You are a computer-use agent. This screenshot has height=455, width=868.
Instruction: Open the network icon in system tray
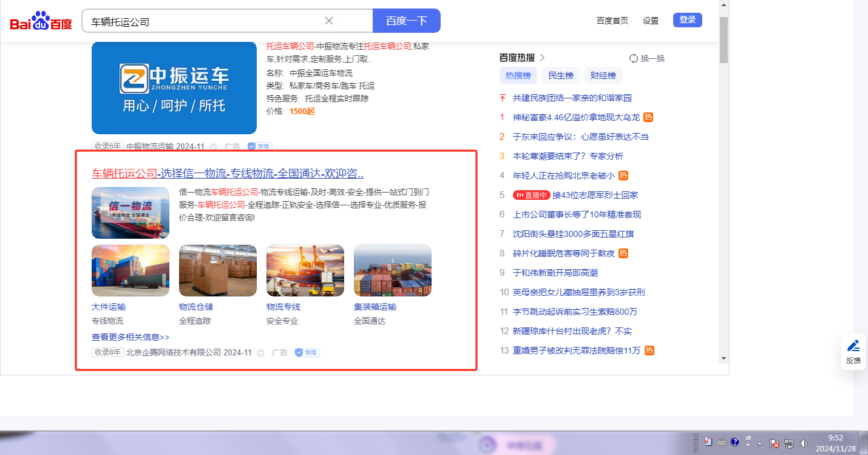(x=789, y=443)
